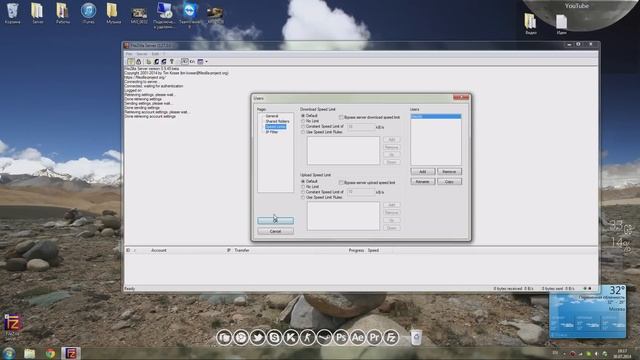Open FileZilla icon in dock
Image resolution: width=640 pixels, height=360 pixels.
click(x=391, y=338)
